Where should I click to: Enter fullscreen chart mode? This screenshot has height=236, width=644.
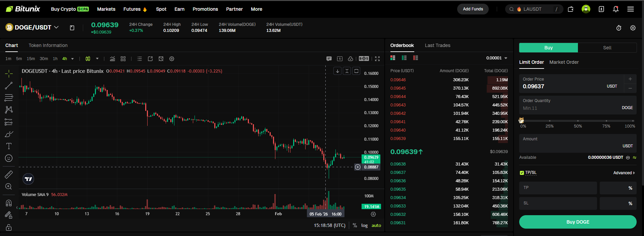(377, 59)
